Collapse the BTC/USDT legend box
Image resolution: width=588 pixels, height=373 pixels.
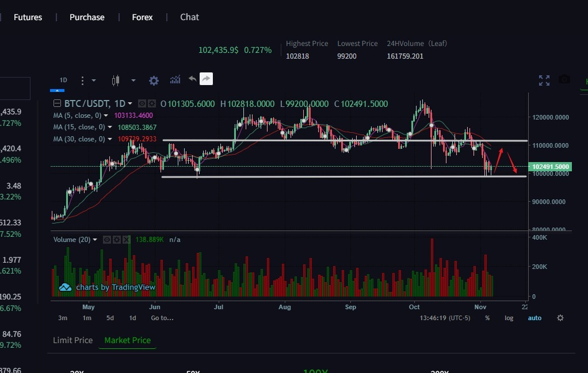56,104
